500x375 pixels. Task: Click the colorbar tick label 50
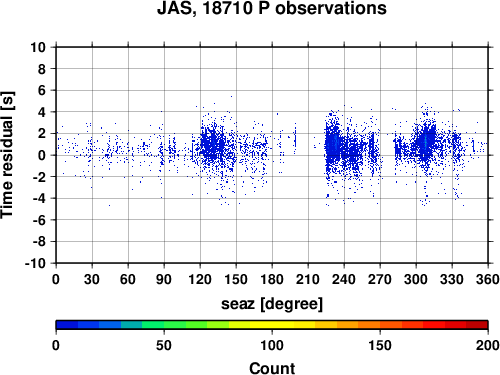click(164, 345)
